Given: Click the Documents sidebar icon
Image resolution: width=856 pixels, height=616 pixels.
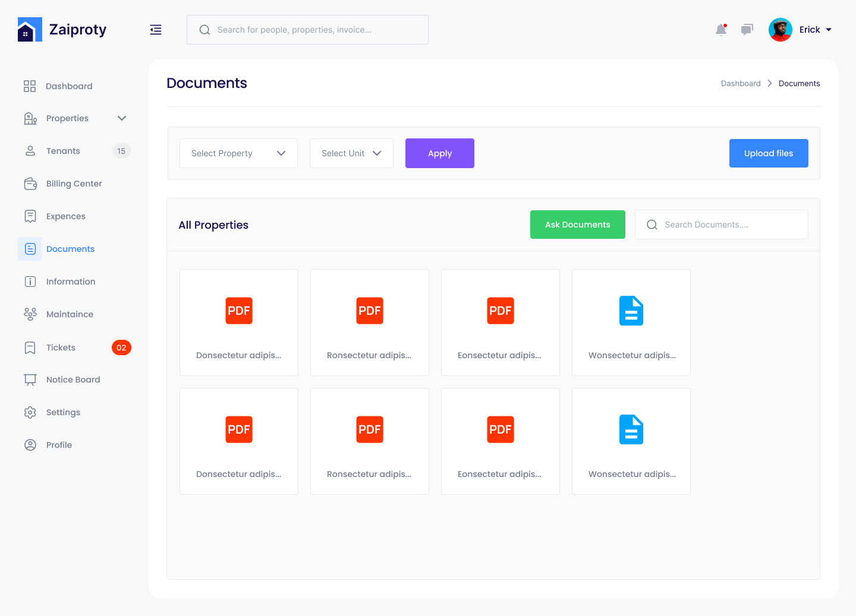Looking at the screenshot, I should click(x=30, y=249).
